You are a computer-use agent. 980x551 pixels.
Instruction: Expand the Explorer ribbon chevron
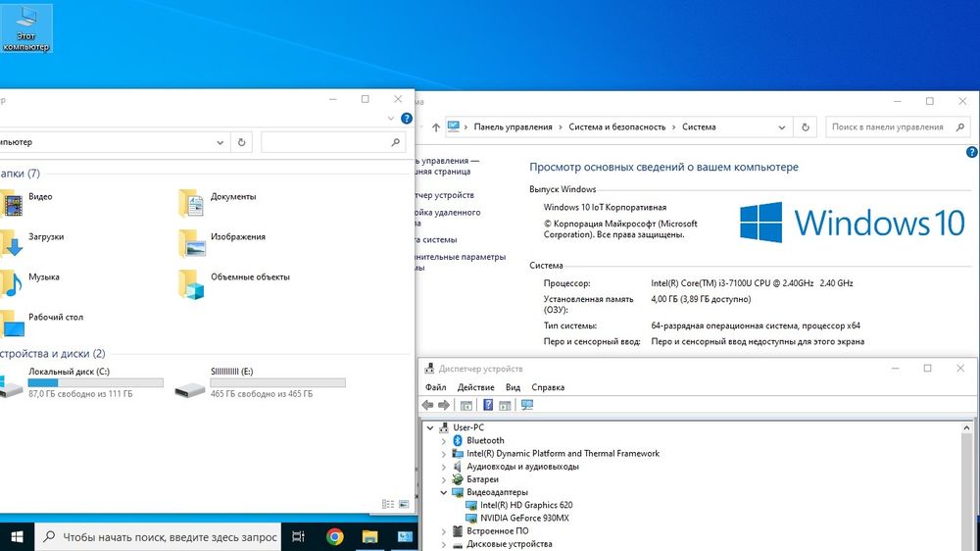tap(391, 119)
